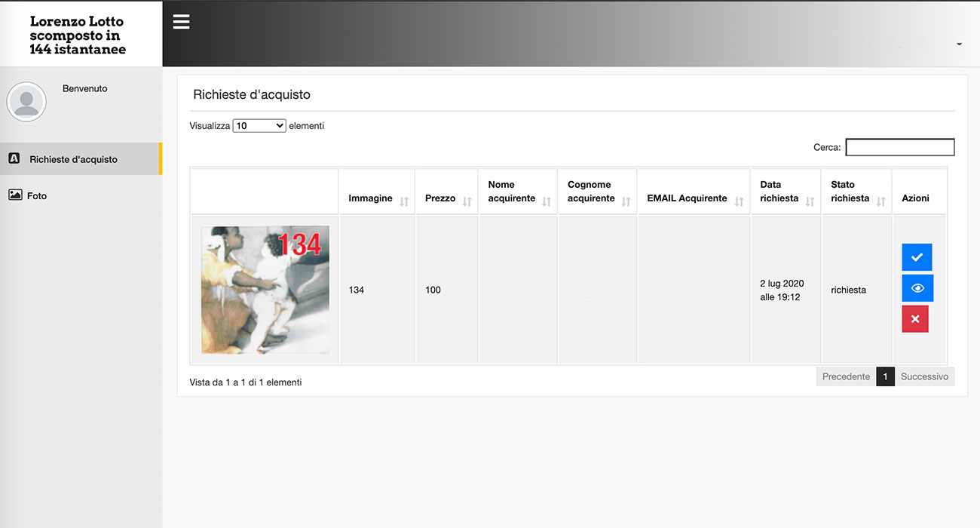Open the hamburger menu in header
This screenshot has height=528, width=980.
[181, 22]
